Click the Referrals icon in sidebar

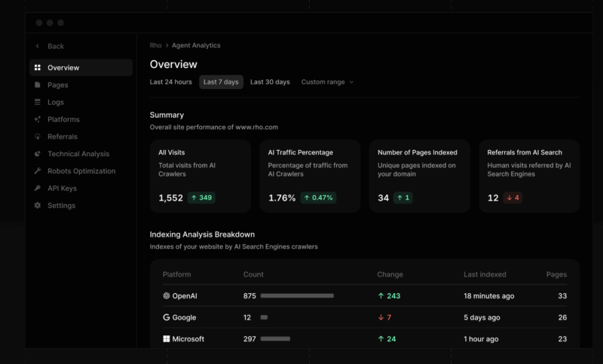38,137
